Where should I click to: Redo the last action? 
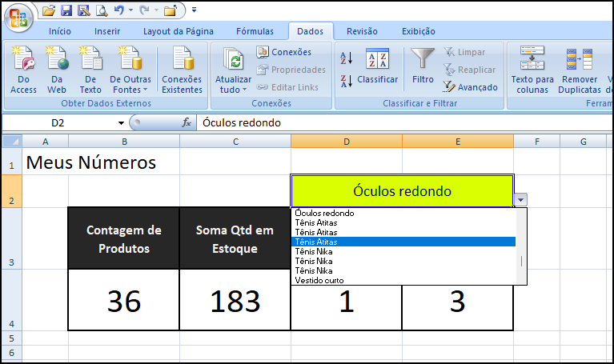pyautogui.click(x=144, y=10)
